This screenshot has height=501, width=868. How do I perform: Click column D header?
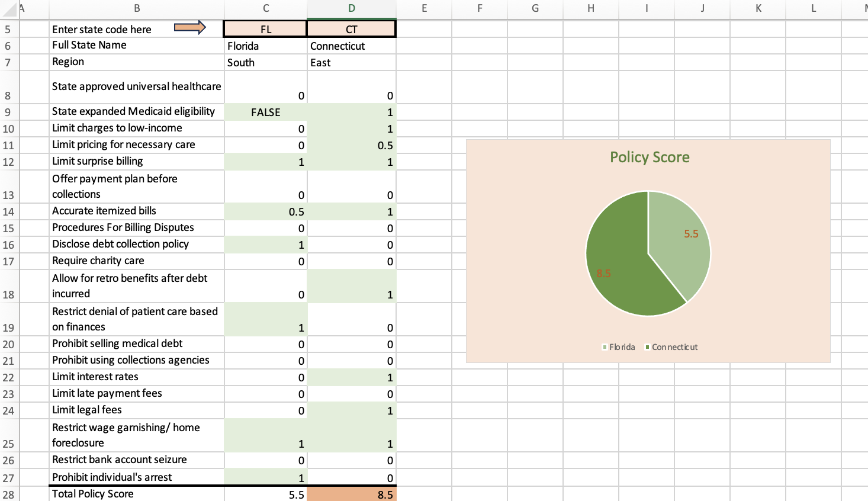(351, 8)
